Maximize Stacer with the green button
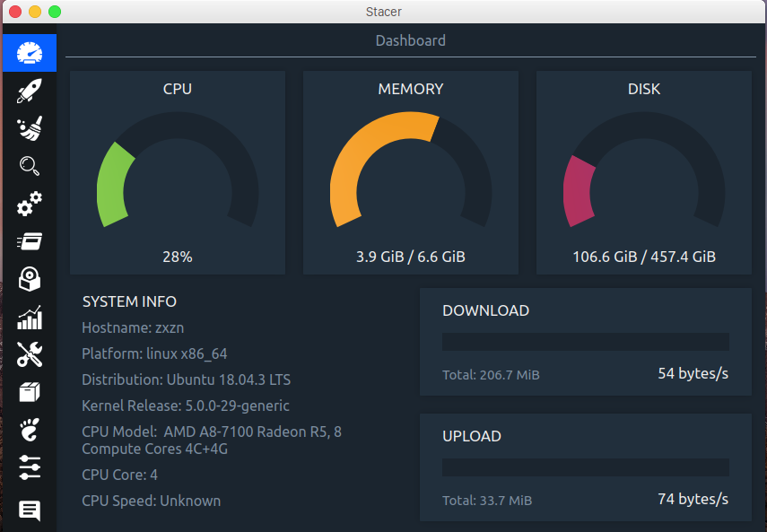The height and width of the screenshot is (532, 767). (55, 12)
